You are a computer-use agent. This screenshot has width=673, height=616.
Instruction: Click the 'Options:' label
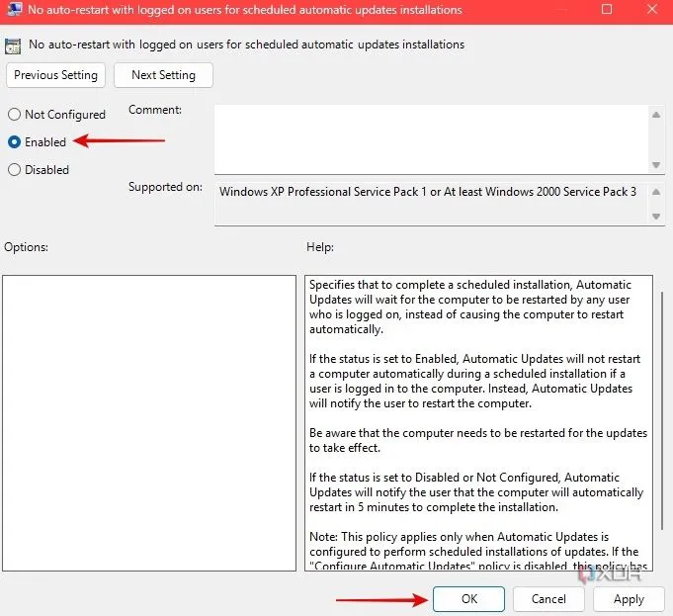[x=26, y=247]
